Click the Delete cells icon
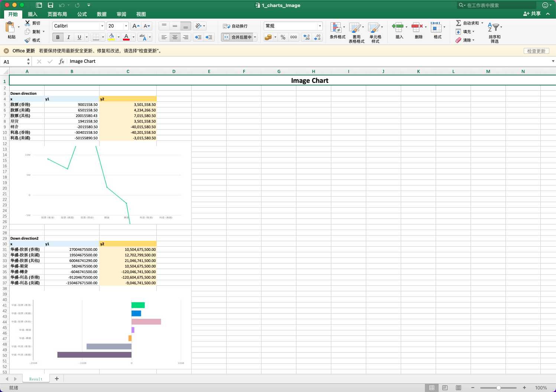The width and height of the screenshot is (556, 392). (x=417, y=27)
